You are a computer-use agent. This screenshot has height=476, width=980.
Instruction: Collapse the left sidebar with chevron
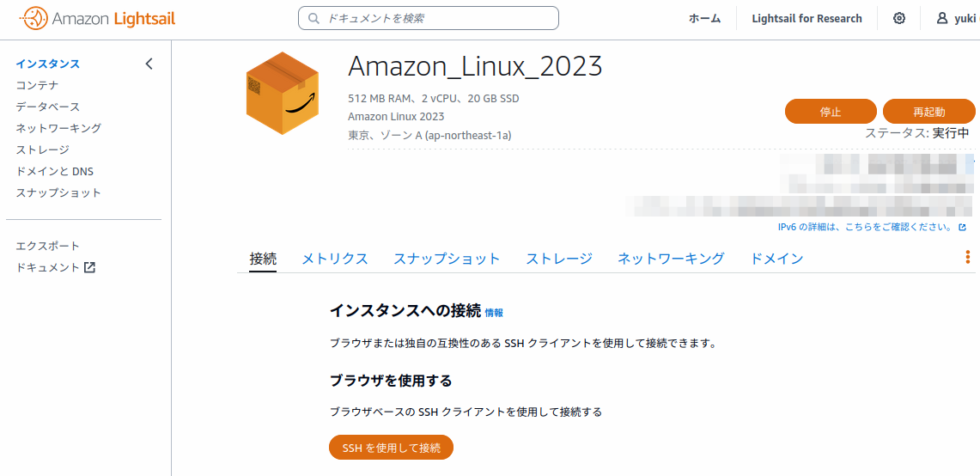coord(149,64)
